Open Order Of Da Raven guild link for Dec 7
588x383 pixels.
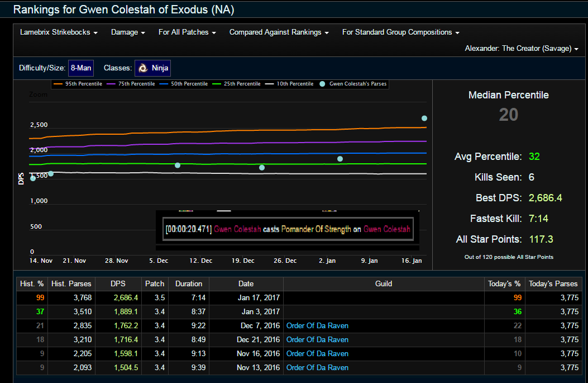pyautogui.click(x=317, y=325)
